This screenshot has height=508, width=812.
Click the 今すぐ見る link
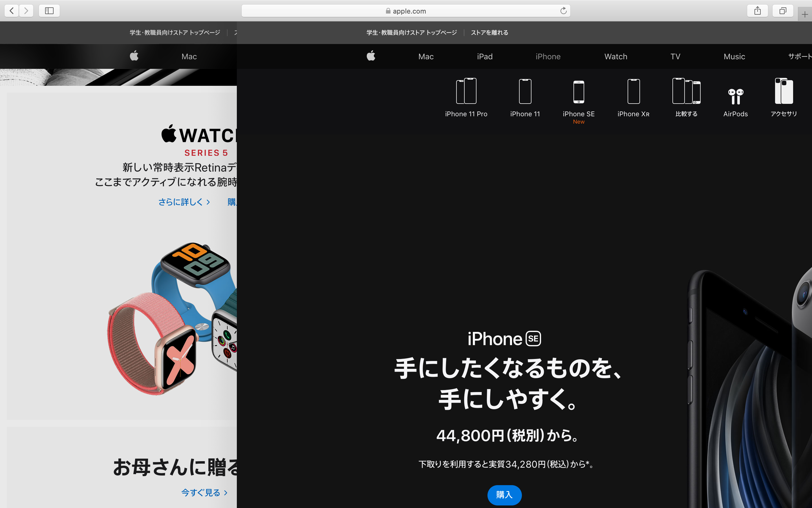click(x=204, y=492)
